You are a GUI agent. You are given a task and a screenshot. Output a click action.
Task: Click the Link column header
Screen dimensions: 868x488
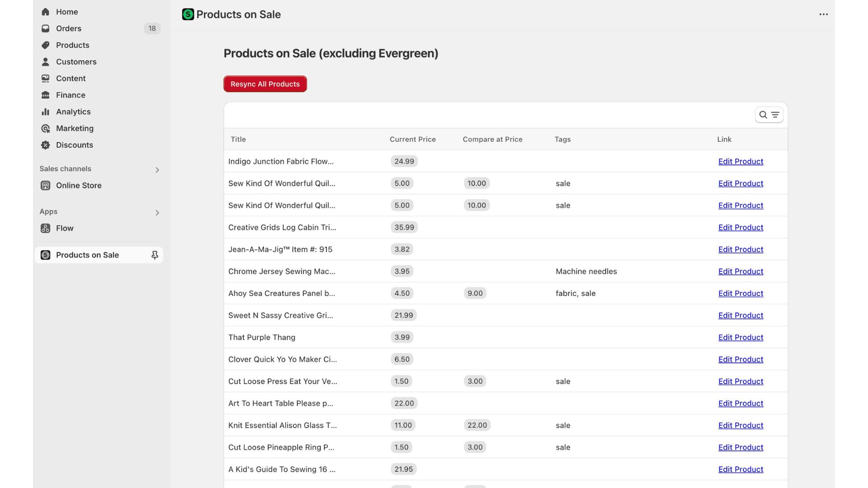point(724,139)
